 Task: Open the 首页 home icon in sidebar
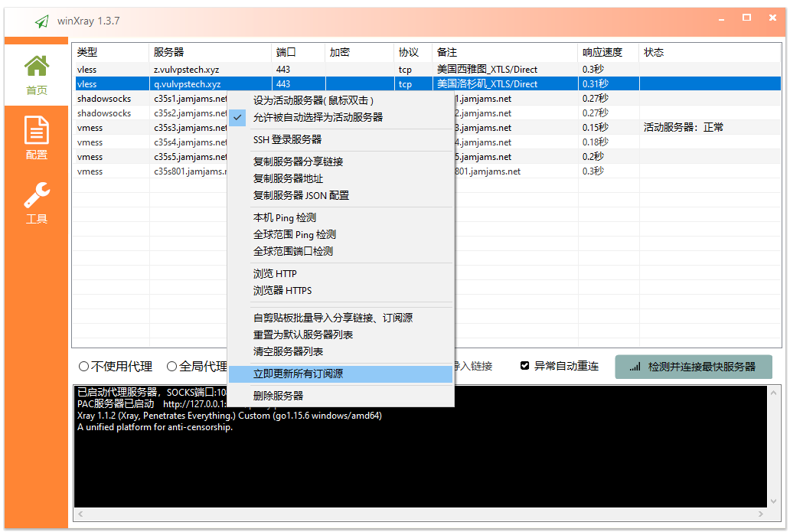37,66
